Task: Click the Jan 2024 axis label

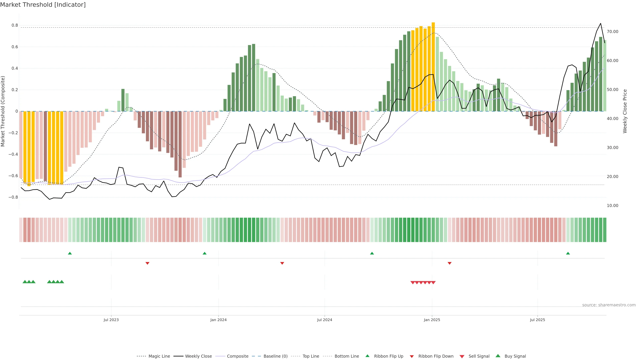Action: 218,320
